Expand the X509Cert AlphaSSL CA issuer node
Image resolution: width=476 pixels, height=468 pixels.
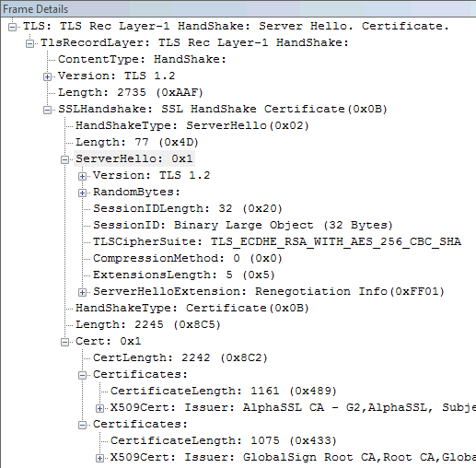pos(99,408)
